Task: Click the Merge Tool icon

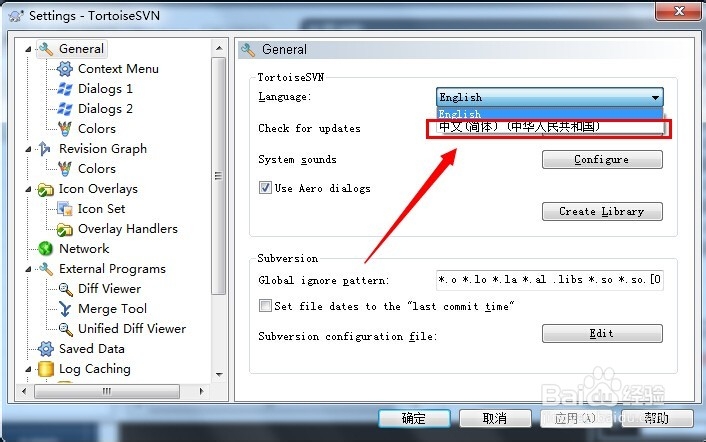Action: point(65,309)
